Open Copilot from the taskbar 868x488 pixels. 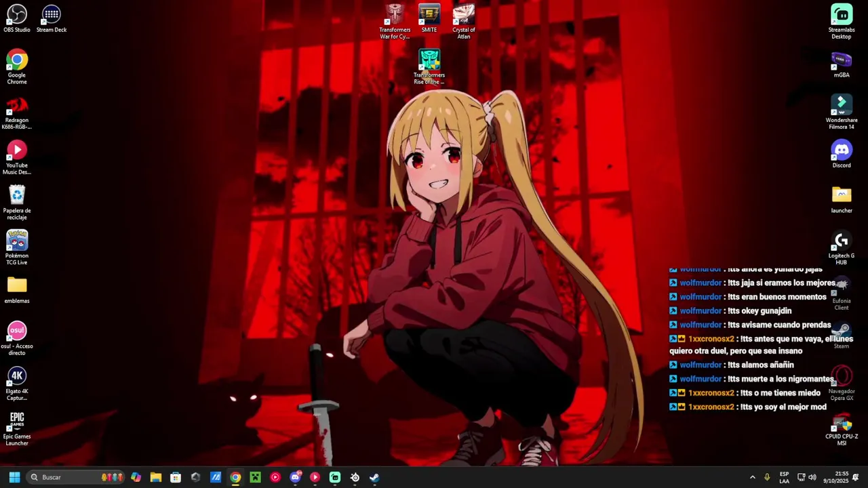136,477
